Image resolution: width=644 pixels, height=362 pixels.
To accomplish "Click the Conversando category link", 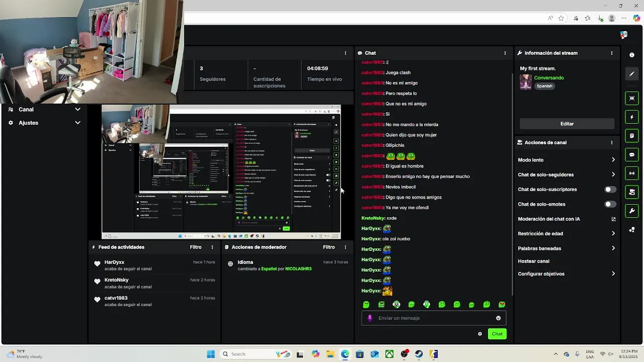I will 549,78.
